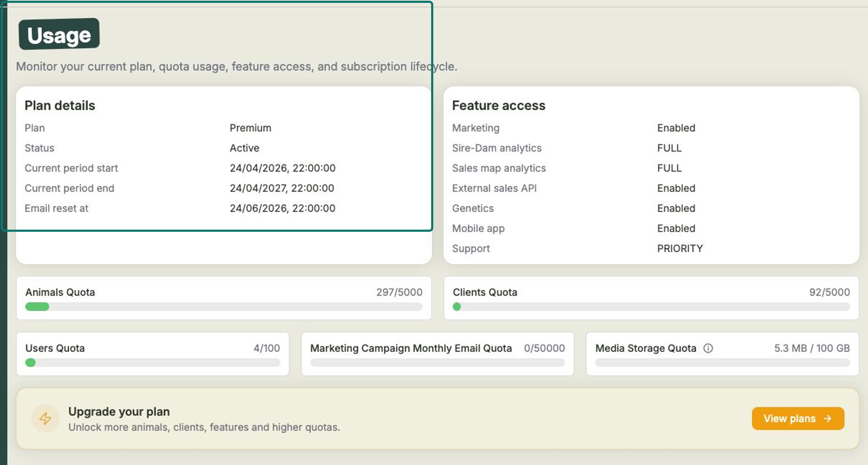Click the Sales map analytics FULL value

click(669, 168)
